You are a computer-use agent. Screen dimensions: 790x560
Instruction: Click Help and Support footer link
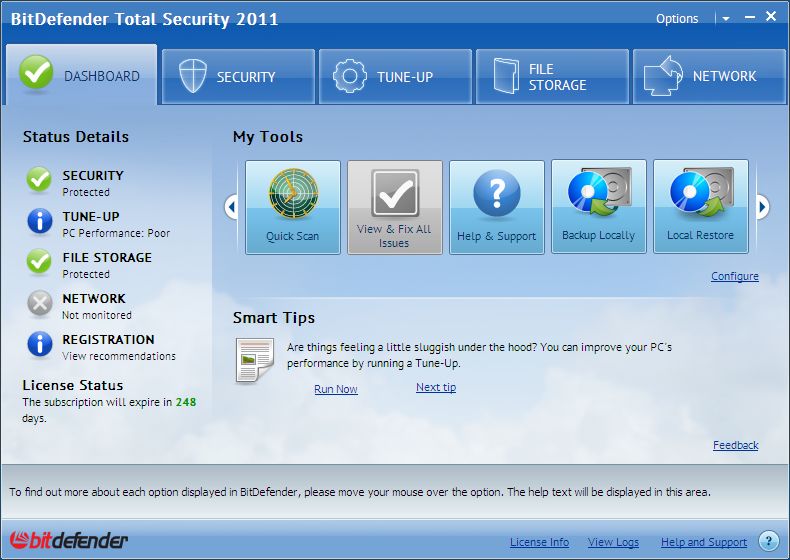coord(704,542)
